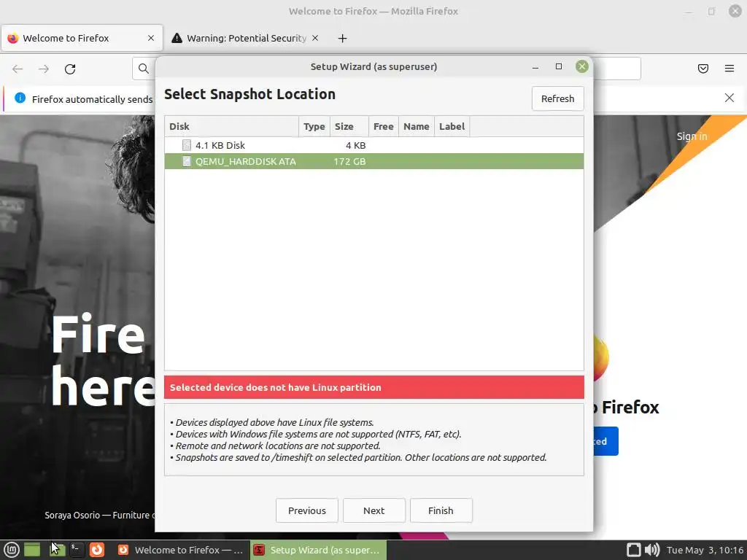Select the QEMU_HARDDISK ATA row
Viewport: 747px width, 560px height.
click(374, 161)
